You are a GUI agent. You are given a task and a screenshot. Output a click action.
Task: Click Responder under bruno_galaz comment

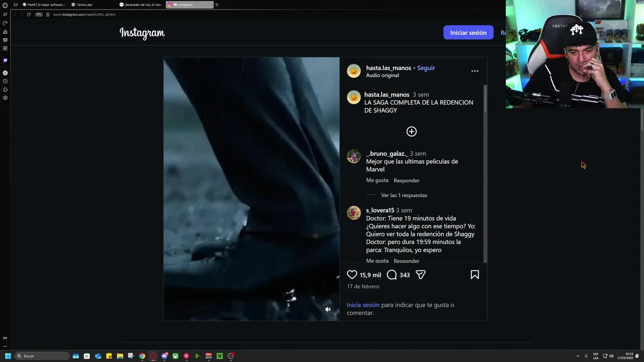pos(407,180)
